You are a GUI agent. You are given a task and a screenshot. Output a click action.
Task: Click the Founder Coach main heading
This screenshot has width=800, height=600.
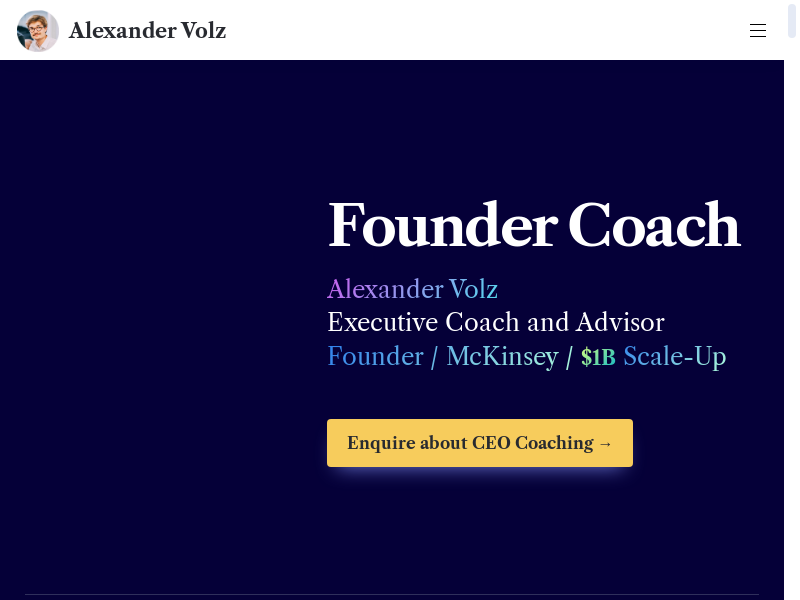click(x=533, y=226)
